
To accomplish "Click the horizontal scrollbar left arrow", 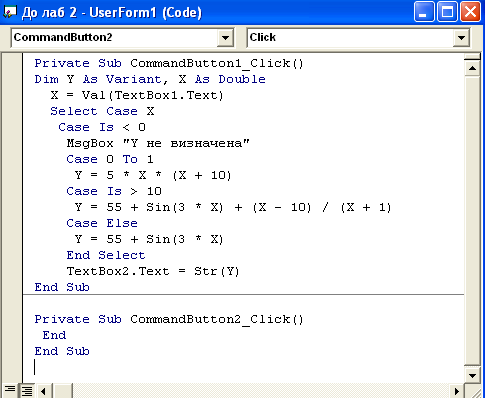I will pyautogui.click(x=44, y=391).
